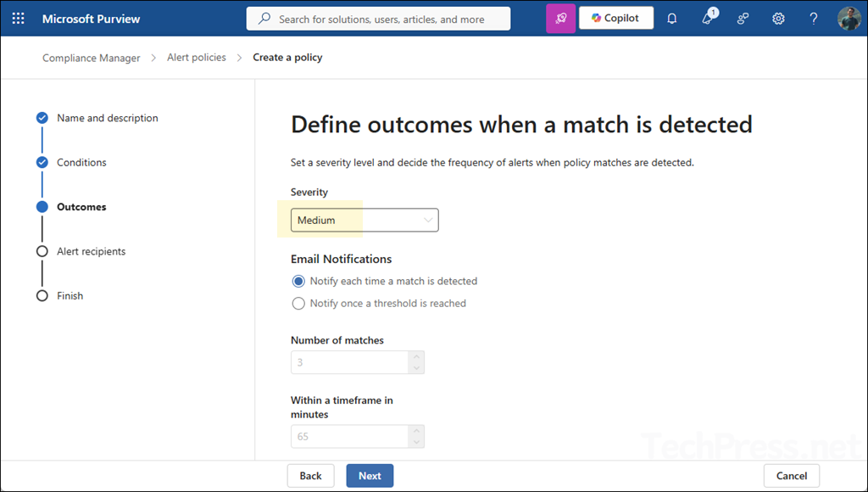868x492 pixels.
Task: Open the settings gear icon
Action: [778, 19]
